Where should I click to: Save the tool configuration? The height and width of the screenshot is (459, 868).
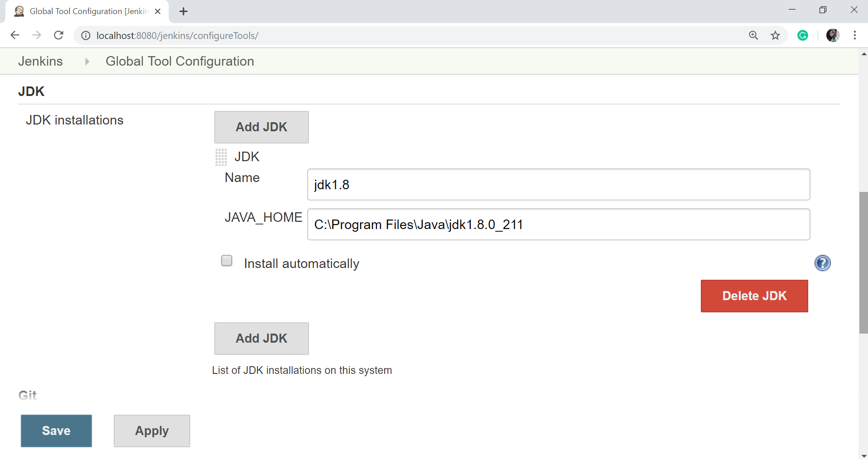[56, 431]
